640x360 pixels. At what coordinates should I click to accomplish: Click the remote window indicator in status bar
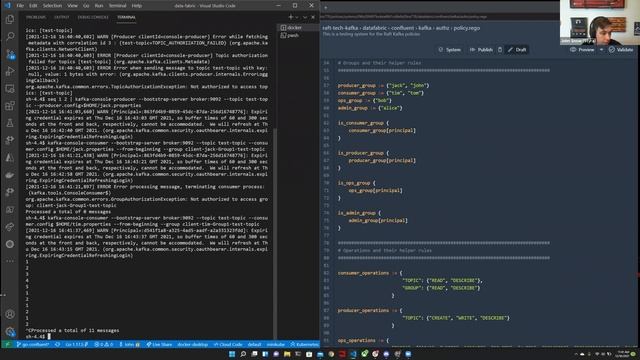[7, 344]
